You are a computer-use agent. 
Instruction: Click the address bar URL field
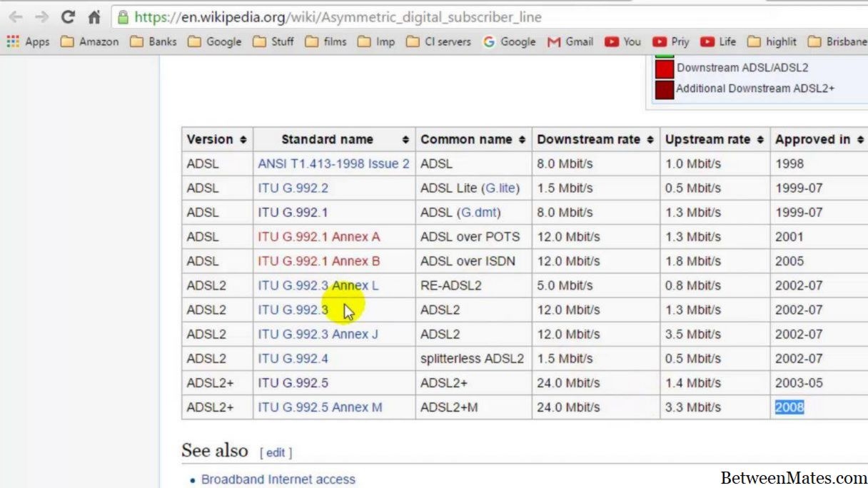click(x=428, y=17)
